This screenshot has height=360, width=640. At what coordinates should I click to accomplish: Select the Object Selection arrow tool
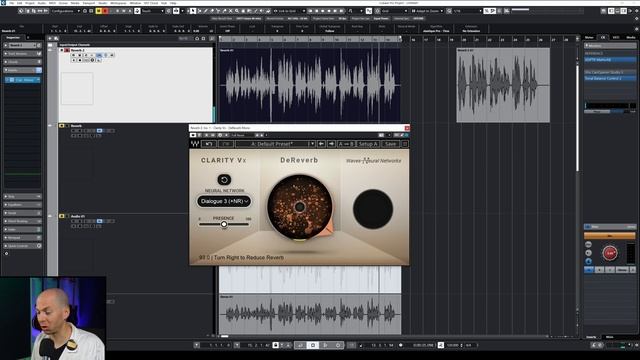click(x=193, y=11)
